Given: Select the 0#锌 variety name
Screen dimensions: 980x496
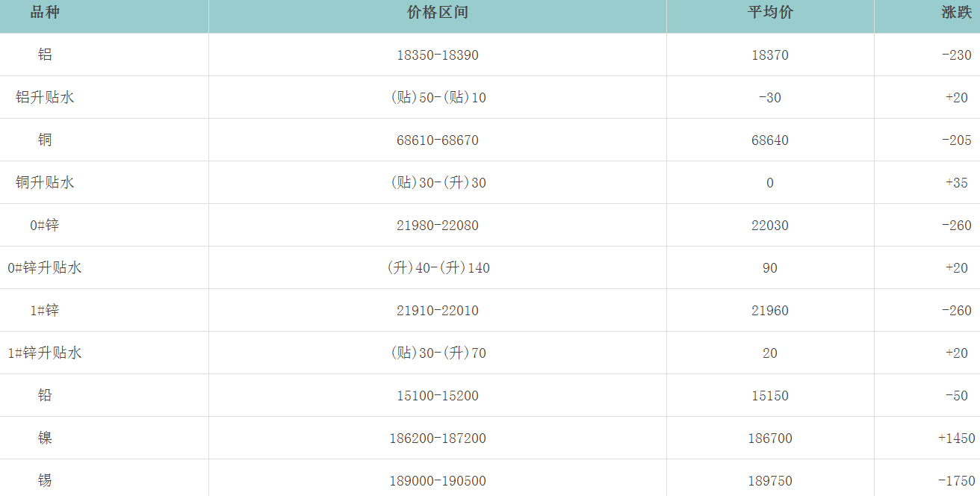Looking at the screenshot, I should click(45, 225).
